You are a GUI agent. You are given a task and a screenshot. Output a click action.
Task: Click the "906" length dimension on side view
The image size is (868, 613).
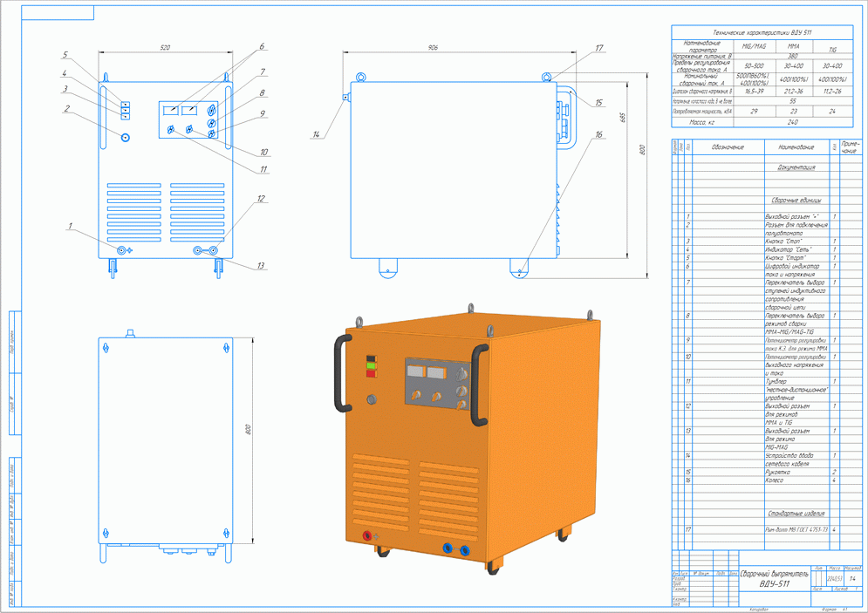[x=433, y=48]
